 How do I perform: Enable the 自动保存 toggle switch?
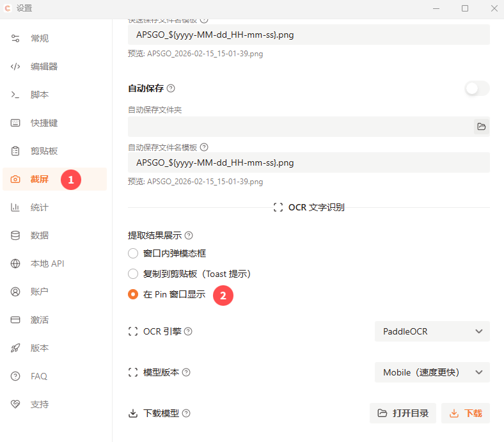coord(476,88)
